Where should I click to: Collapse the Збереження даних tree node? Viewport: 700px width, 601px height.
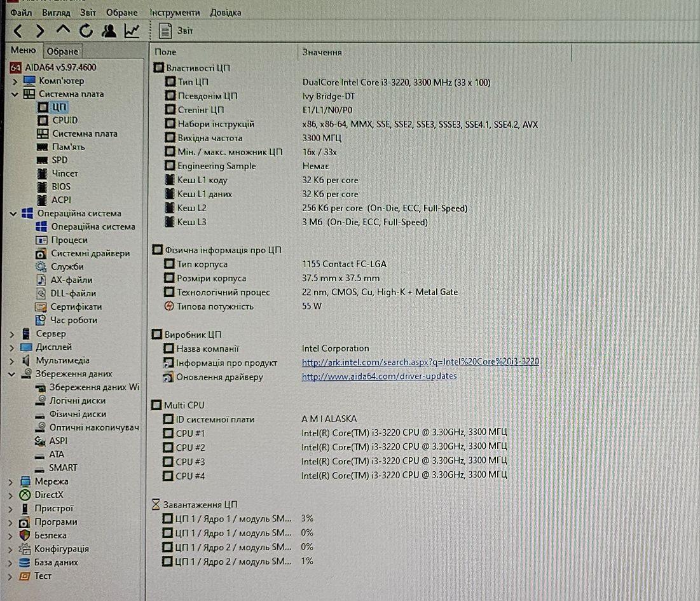pyautogui.click(x=11, y=374)
